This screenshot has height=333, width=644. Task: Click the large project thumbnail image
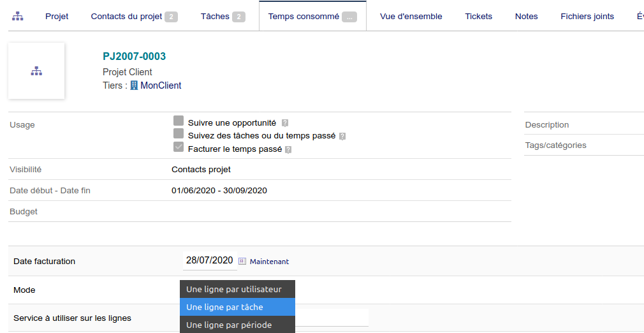pyautogui.click(x=36, y=71)
